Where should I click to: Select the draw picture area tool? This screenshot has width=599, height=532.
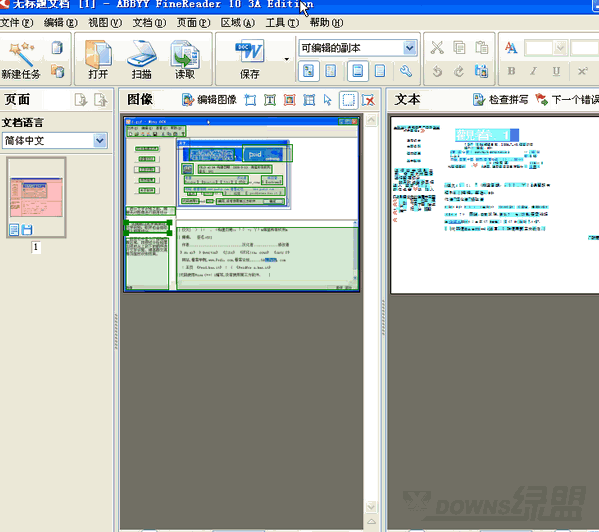click(290, 100)
